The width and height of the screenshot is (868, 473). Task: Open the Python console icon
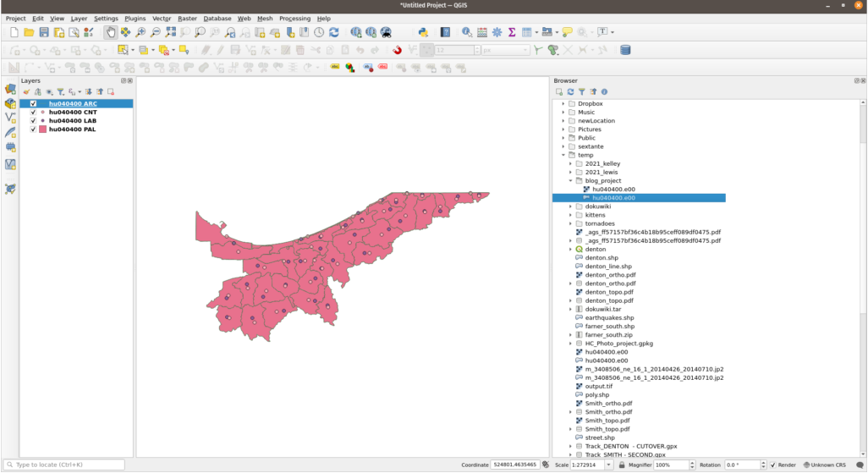click(422, 32)
